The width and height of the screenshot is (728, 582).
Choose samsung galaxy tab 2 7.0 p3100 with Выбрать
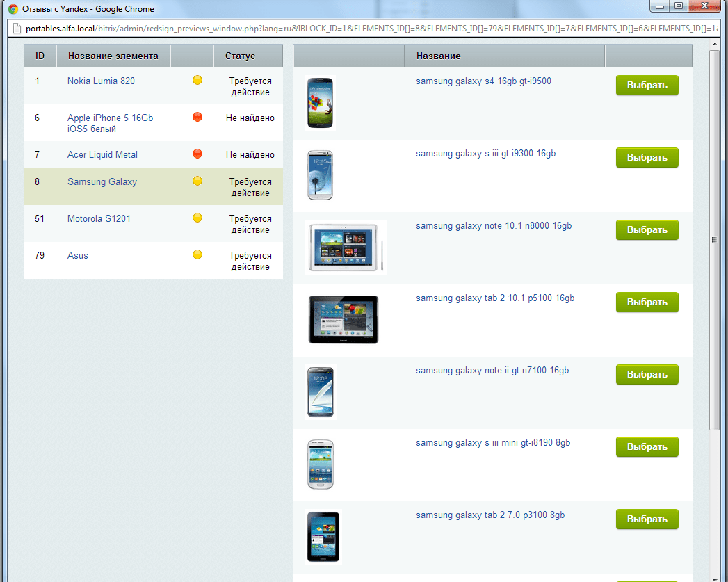647,520
